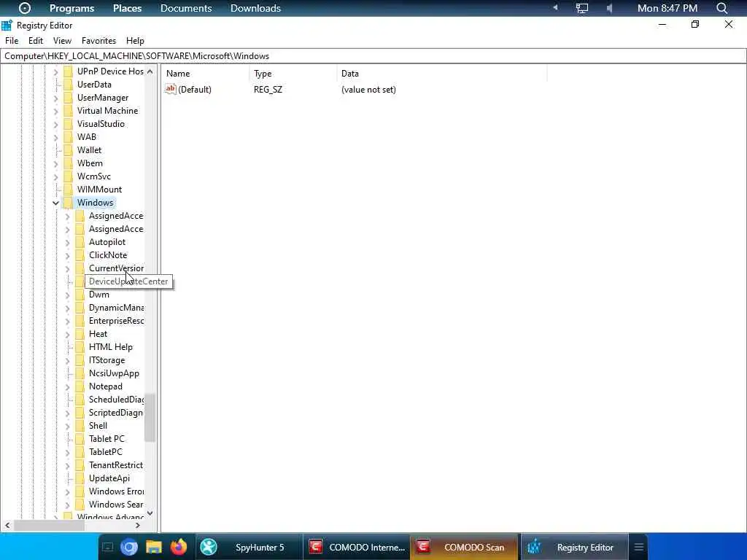Viewport: 747px width, 560px height.
Task: Click the horizontal scrollbar left arrow
Action: [x=7, y=525]
